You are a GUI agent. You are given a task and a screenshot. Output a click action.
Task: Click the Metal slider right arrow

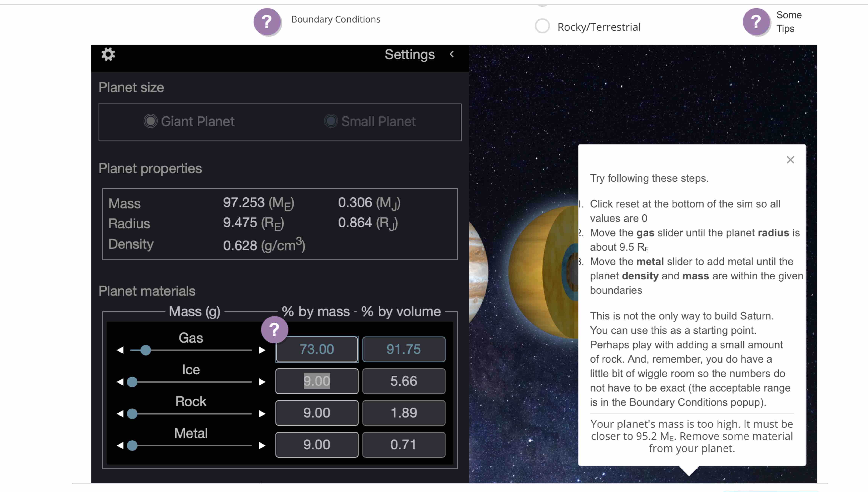tap(262, 445)
